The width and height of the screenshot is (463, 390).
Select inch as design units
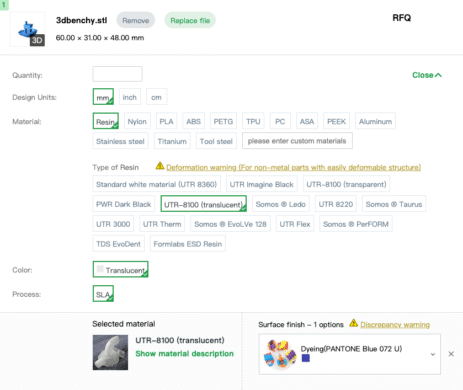130,97
